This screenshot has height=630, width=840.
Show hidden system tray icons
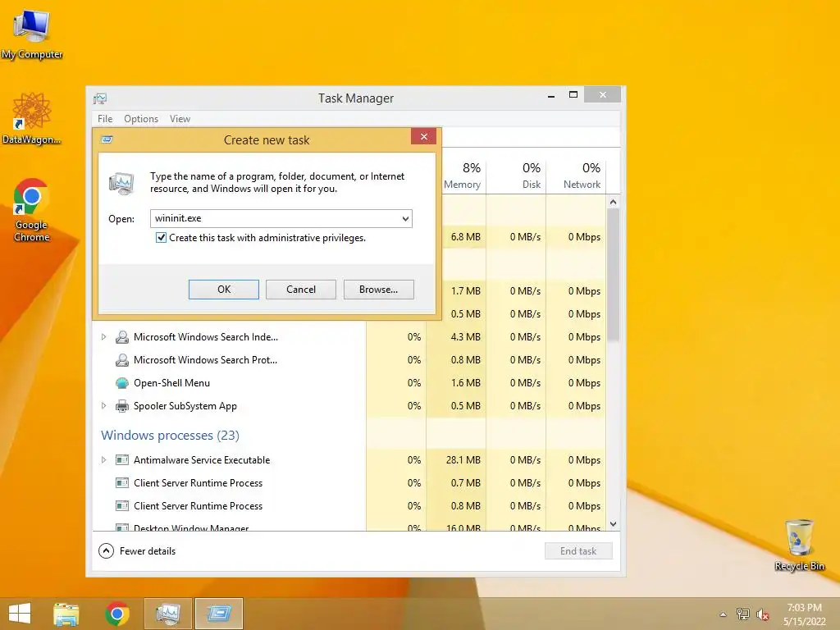click(x=724, y=614)
